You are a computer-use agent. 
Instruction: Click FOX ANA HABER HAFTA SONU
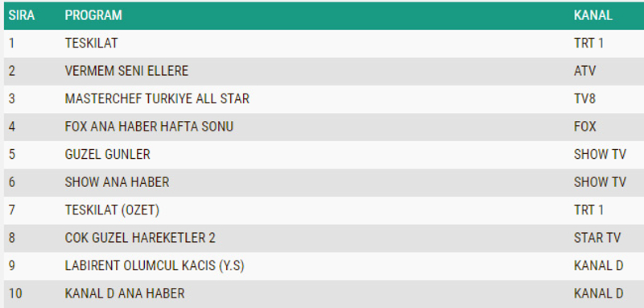pos(149,127)
